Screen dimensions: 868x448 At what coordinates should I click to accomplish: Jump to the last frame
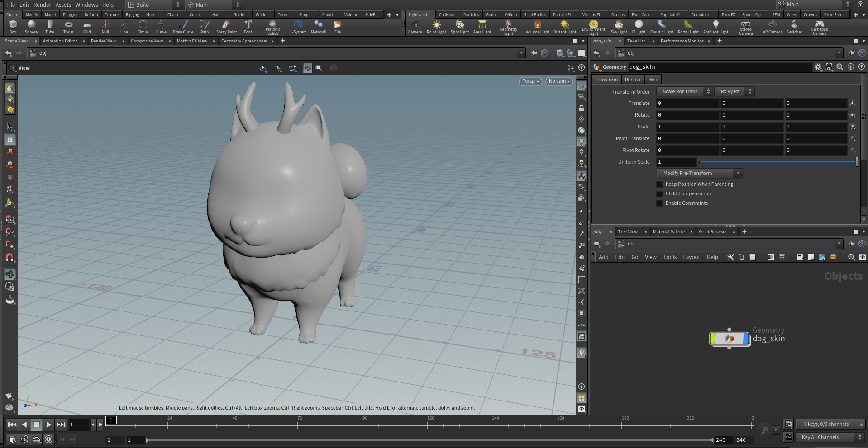[61, 424]
